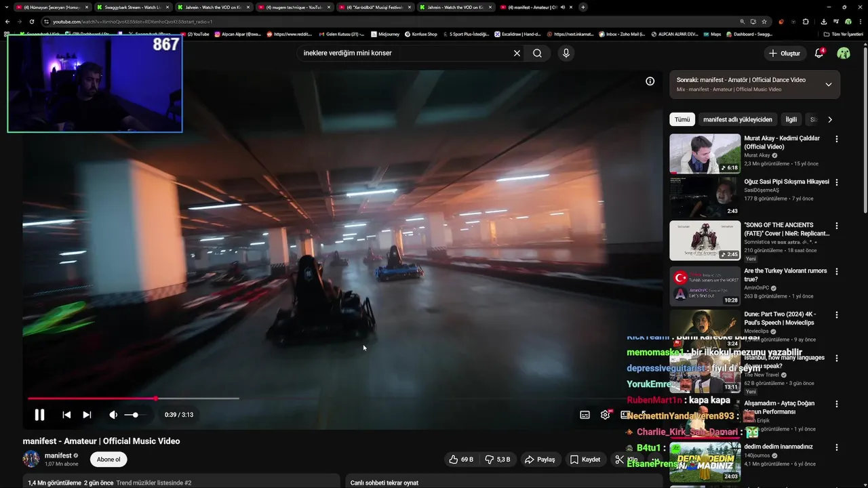Clear the search box with X

pyautogui.click(x=517, y=53)
